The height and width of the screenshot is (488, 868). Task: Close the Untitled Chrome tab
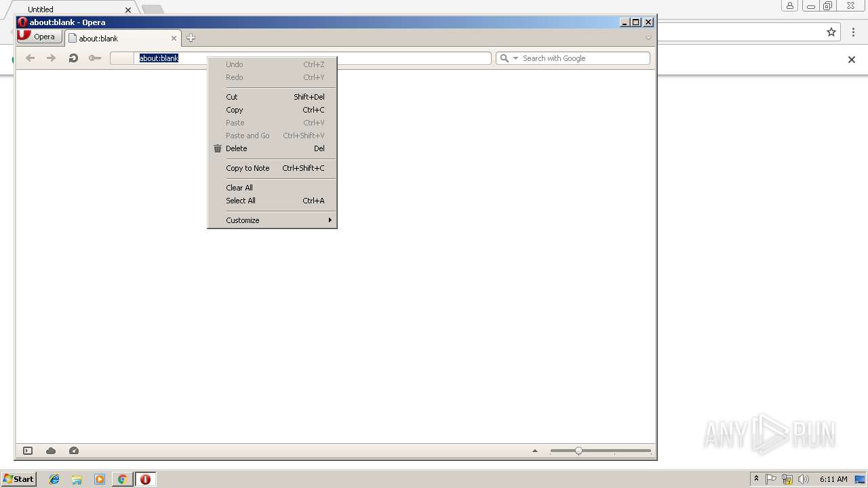point(129,9)
